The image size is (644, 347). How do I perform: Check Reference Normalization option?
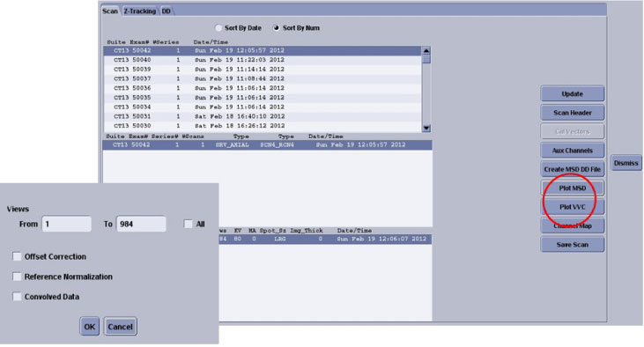17,277
